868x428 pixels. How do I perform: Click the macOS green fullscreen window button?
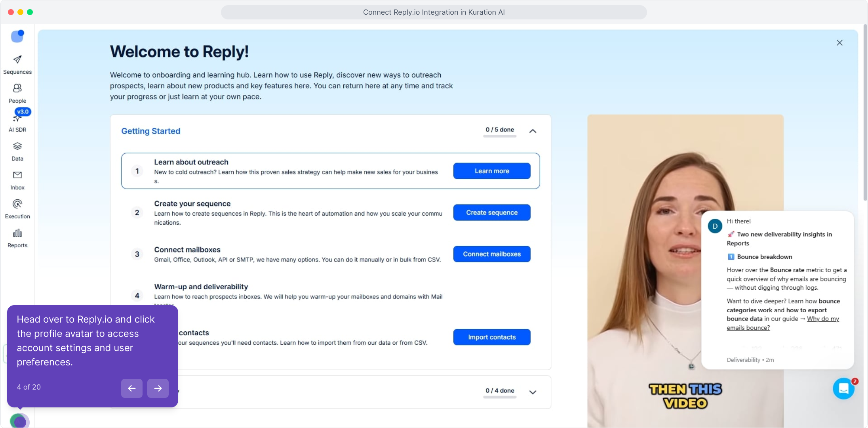[x=30, y=12]
